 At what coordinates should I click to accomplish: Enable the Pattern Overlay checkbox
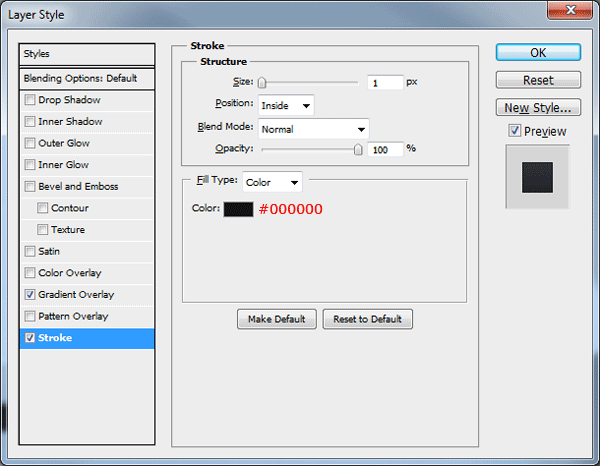coord(30,316)
